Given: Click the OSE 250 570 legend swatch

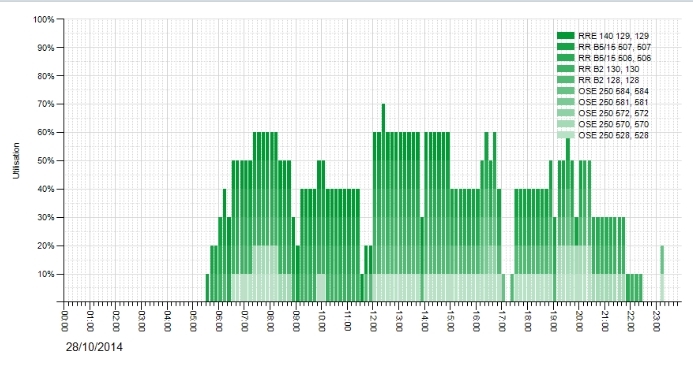Looking at the screenshot, I should pos(565,124).
